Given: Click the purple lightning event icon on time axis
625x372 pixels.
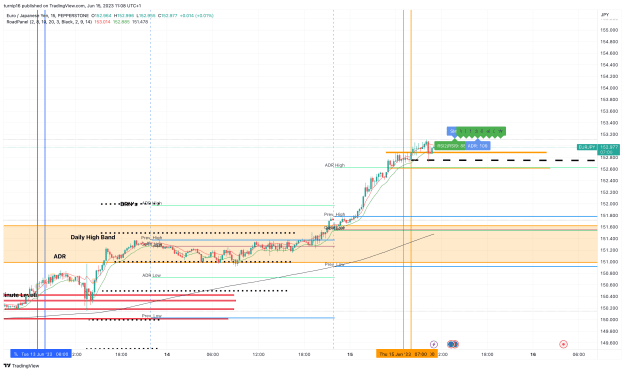Looking at the screenshot, I should 434,344.
